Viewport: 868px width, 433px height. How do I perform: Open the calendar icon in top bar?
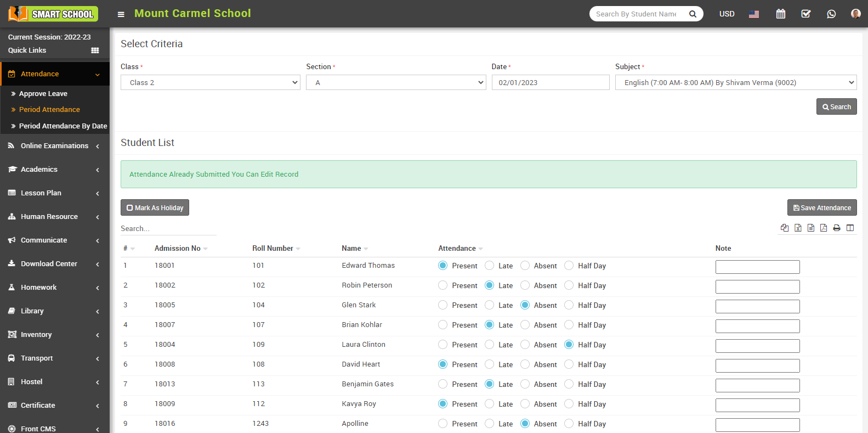[x=780, y=14]
